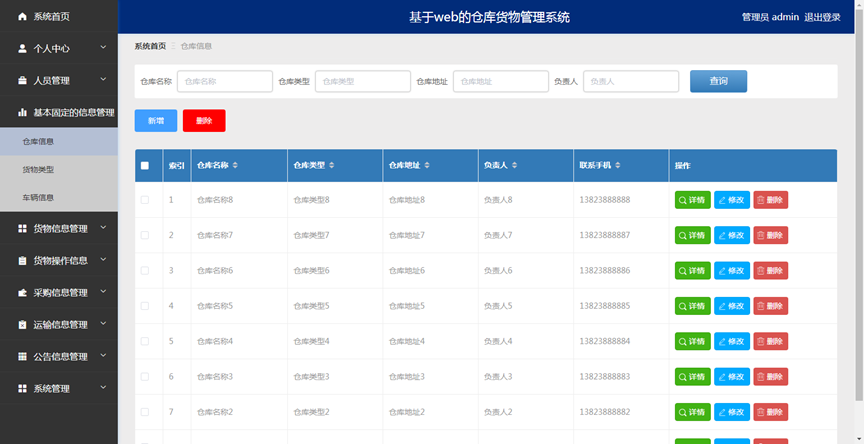Expand the 货物操作信息 chevron
864x444 pixels.
[x=103, y=260]
